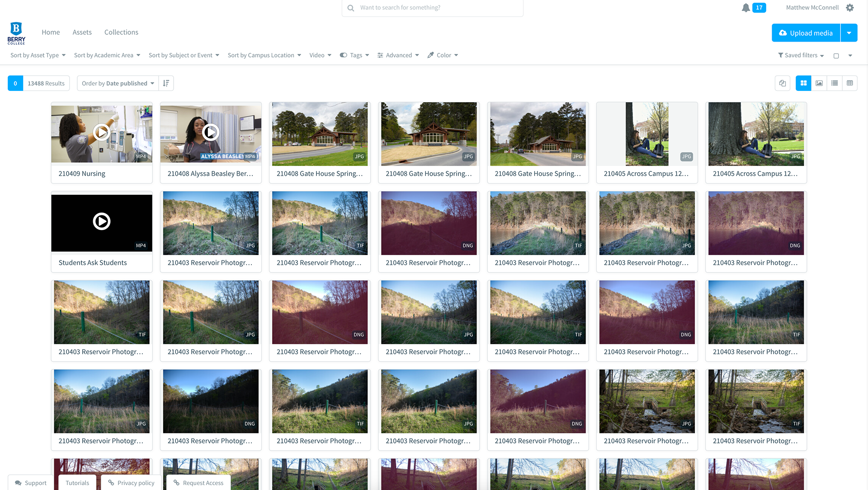Click the Upload media button
The height and width of the screenshot is (490, 868).
coord(806,33)
